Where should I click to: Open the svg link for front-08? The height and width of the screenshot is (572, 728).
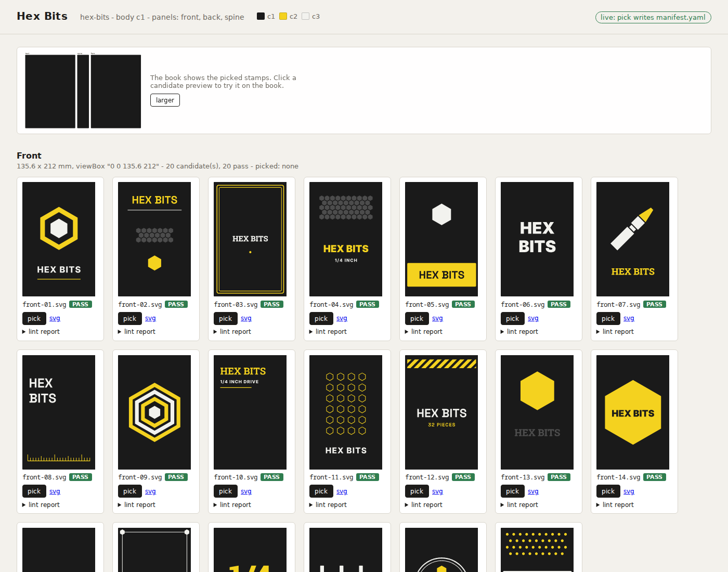pos(55,491)
